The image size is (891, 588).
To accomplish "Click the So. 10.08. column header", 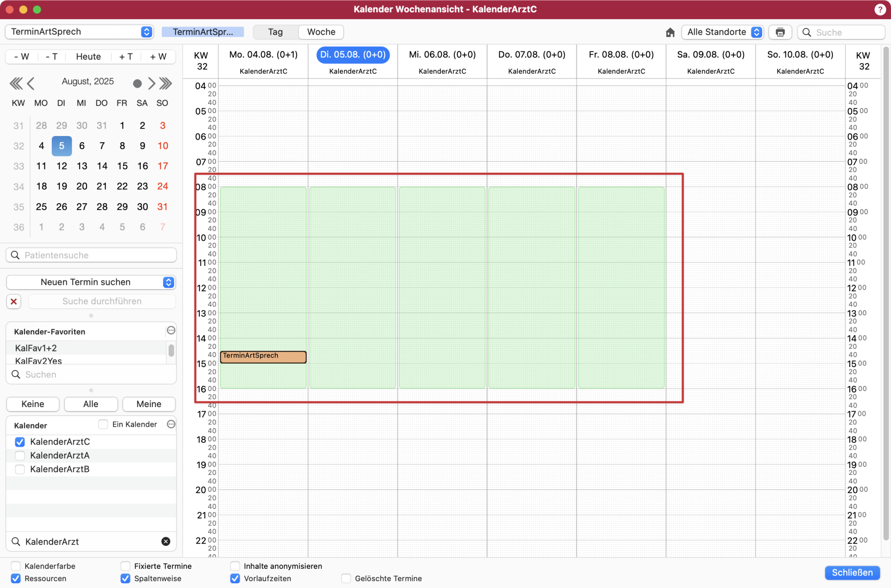I will pyautogui.click(x=800, y=55).
